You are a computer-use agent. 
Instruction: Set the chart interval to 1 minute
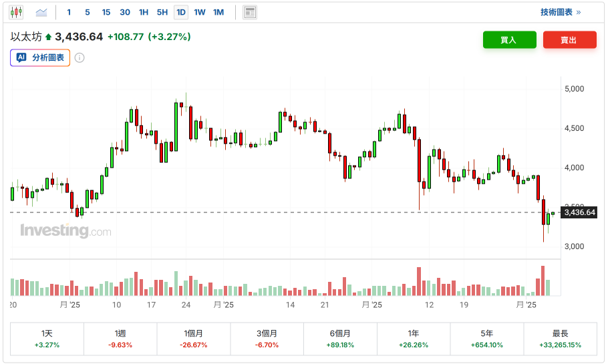tap(69, 12)
